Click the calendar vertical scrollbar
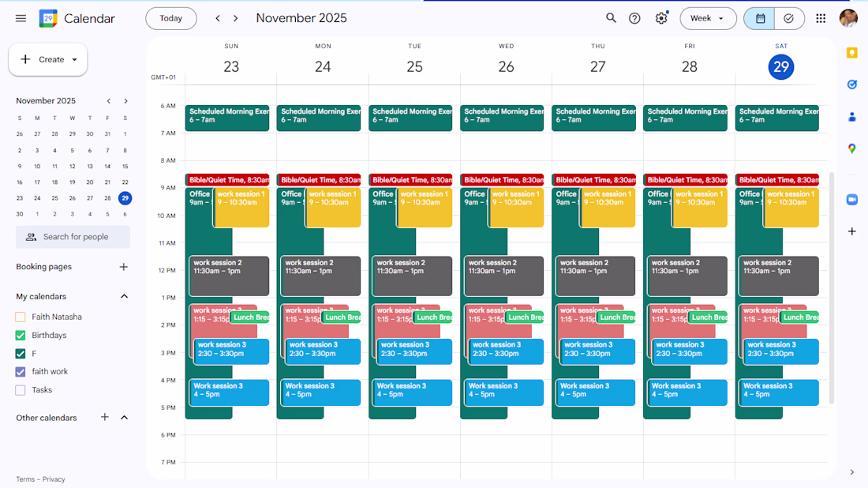Image resolution: width=868 pixels, height=488 pixels. click(x=831, y=288)
